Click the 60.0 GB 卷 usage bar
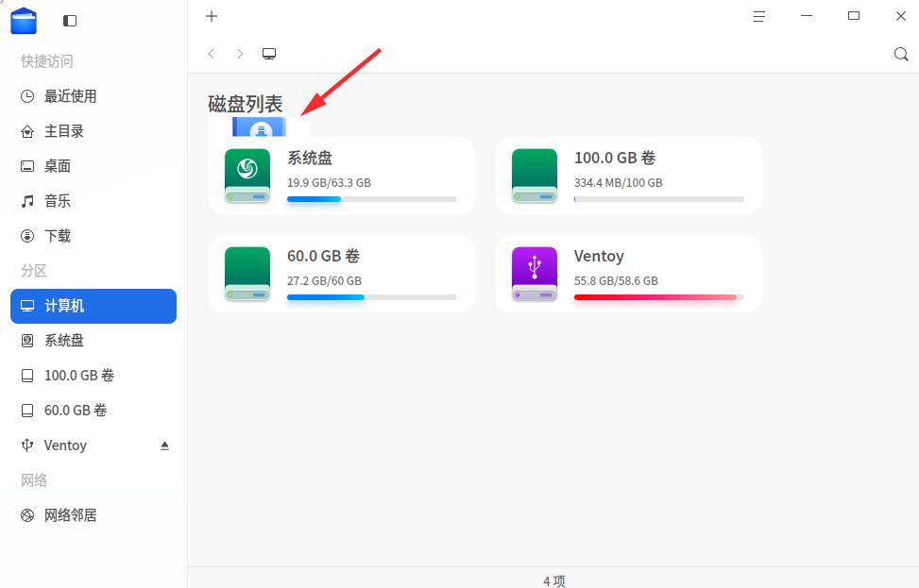The width and height of the screenshot is (919, 588). pyautogui.click(x=371, y=297)
